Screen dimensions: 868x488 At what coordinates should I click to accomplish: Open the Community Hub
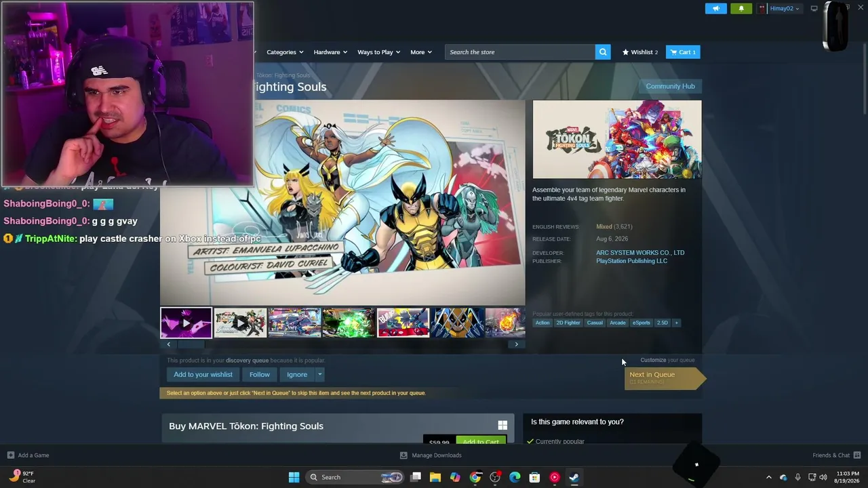click(x=670, y=86)
